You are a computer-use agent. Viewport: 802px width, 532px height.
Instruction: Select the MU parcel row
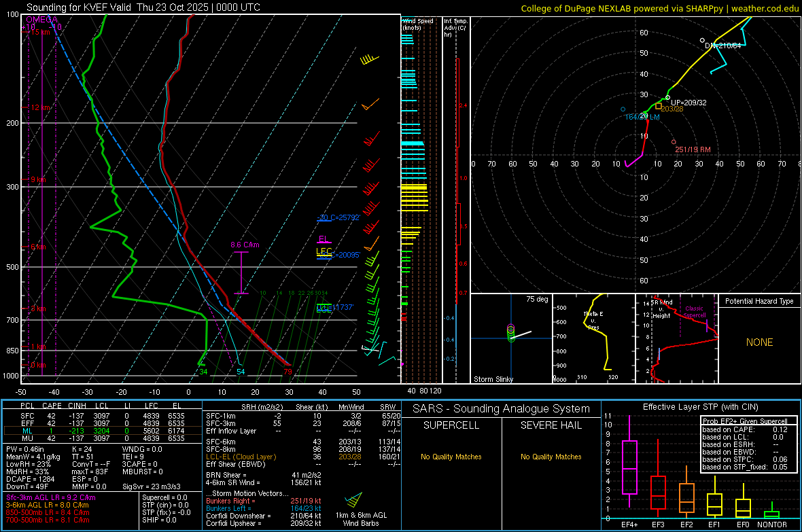[x=103, y=438]
